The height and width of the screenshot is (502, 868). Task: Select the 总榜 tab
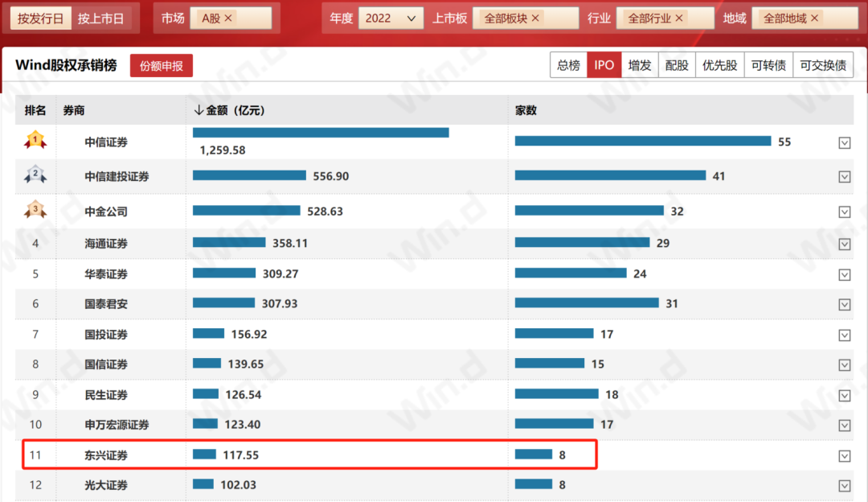click(x=568, y=65)
